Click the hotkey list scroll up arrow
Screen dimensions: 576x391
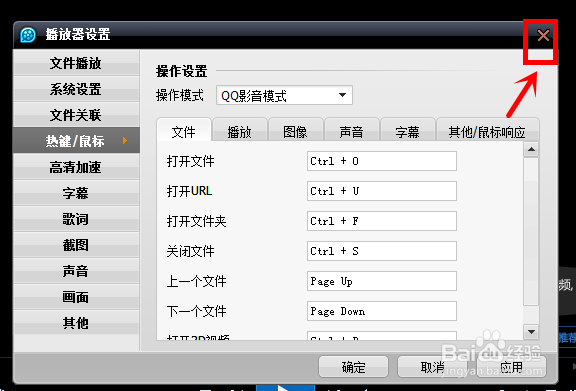(x=531, y=150)
